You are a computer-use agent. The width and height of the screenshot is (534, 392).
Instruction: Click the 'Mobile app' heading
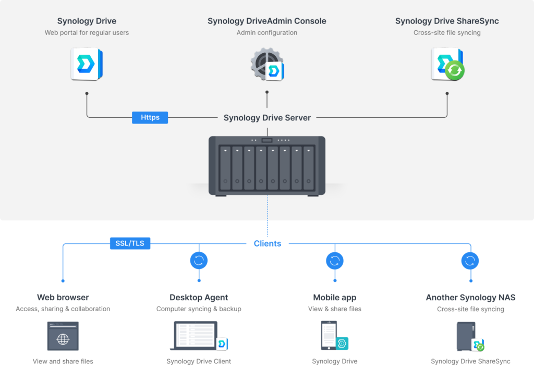click(335, 298)
